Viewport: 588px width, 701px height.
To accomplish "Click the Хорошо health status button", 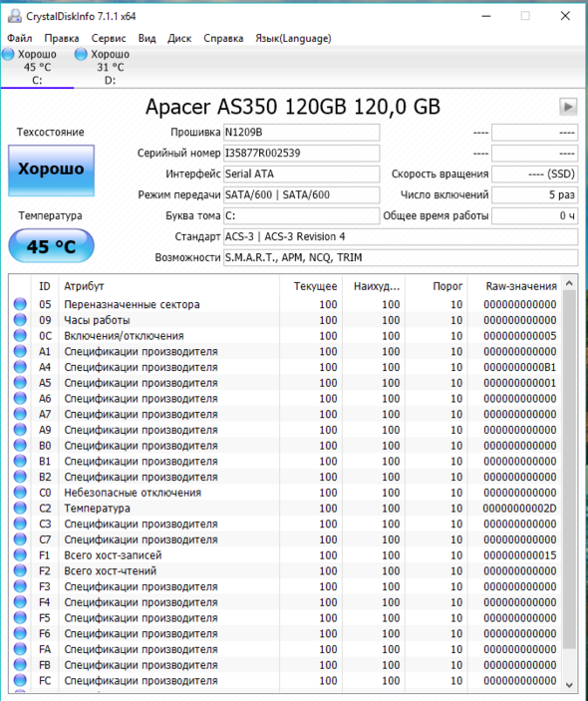I will coord(51,171).
